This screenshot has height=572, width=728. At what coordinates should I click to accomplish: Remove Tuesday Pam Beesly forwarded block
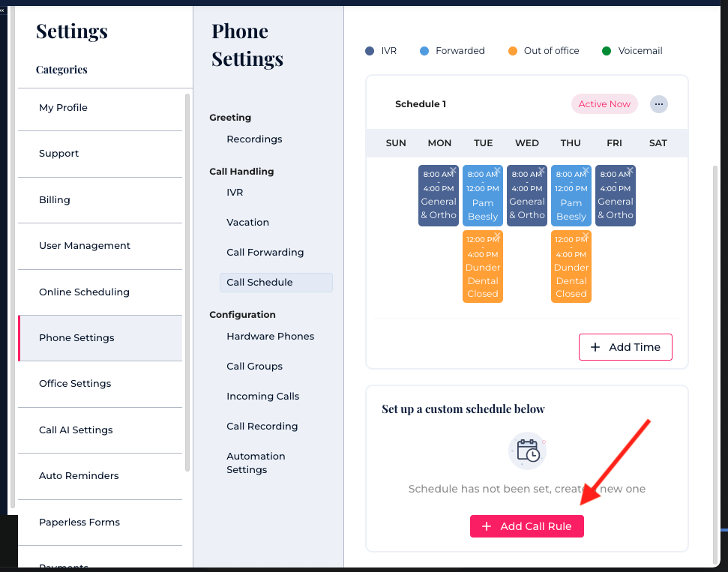497,170
